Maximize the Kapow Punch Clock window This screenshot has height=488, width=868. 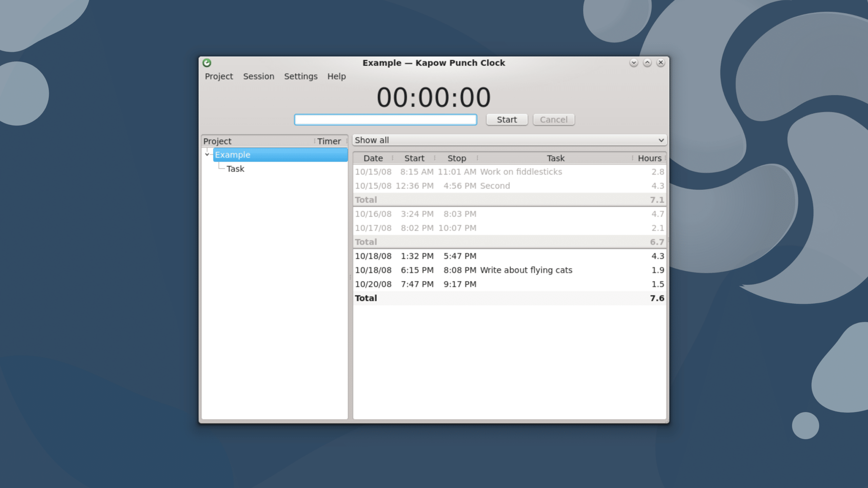(647, 63)
